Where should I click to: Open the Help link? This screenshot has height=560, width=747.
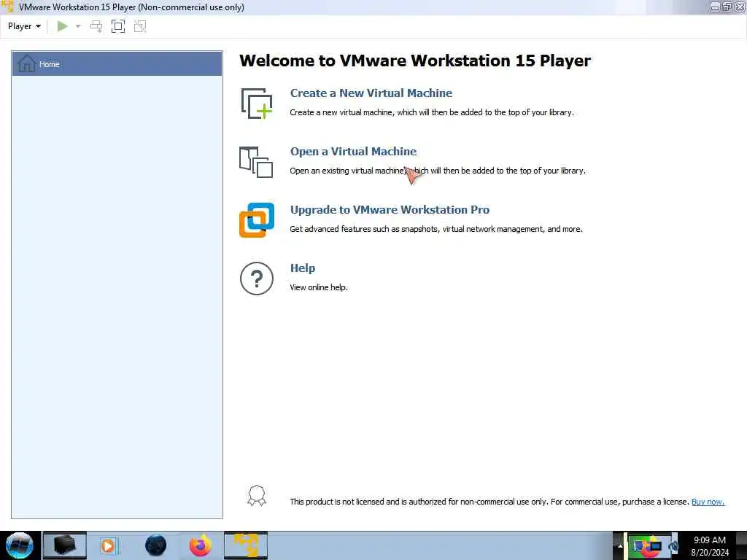pos(303,268)
